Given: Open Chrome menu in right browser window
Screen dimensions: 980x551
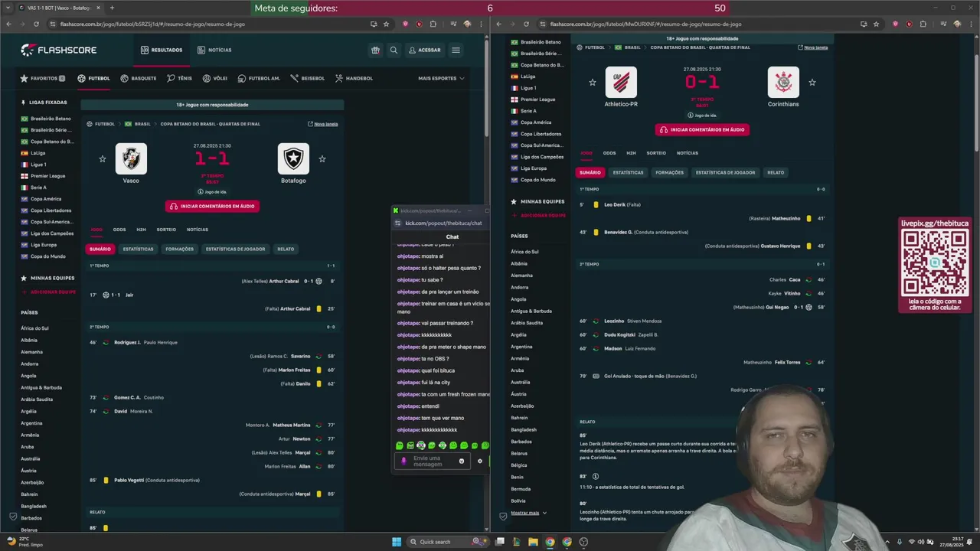Looking at the screenshot, I should tap(970, 24).
